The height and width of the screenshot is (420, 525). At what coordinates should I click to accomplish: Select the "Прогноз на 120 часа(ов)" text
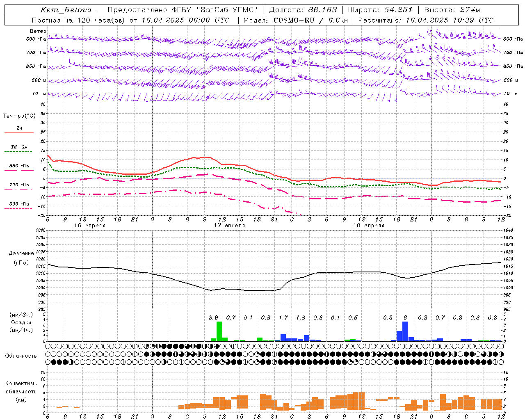(79, 20)
